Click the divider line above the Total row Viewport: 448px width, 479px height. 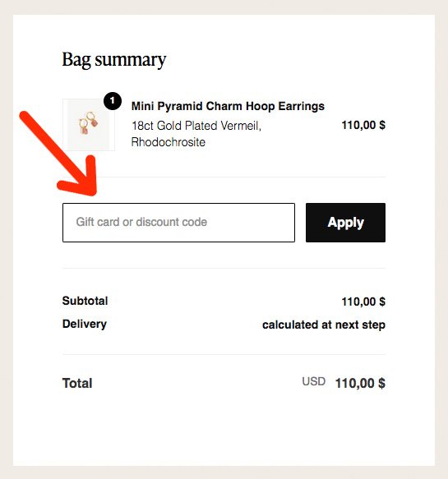(x=224, y=354)
